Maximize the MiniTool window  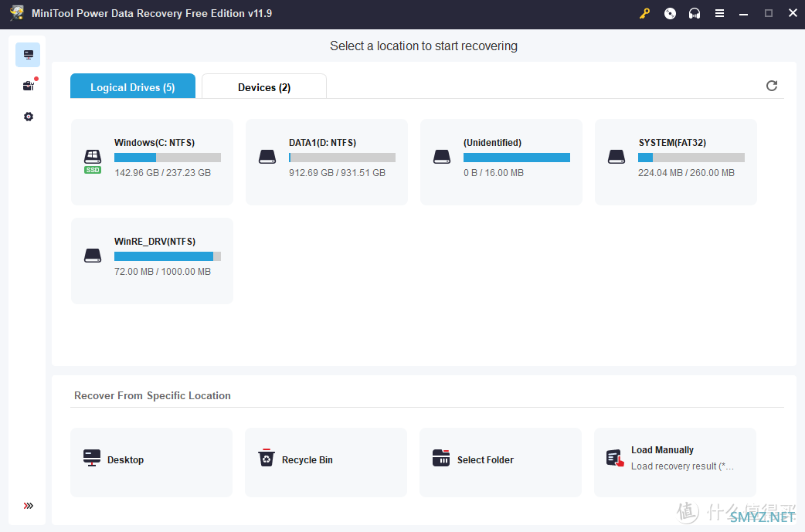pos(769,13)
